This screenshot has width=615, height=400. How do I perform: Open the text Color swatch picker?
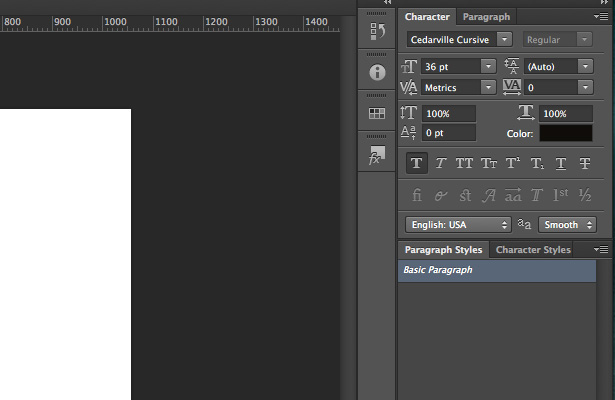[566, 133]
